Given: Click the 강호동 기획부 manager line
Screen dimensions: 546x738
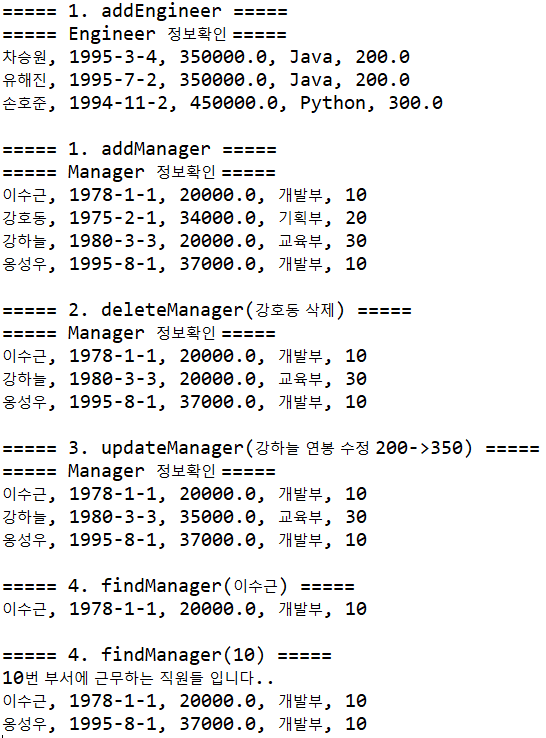Looking at the screenshot, I should coord(185,218).
